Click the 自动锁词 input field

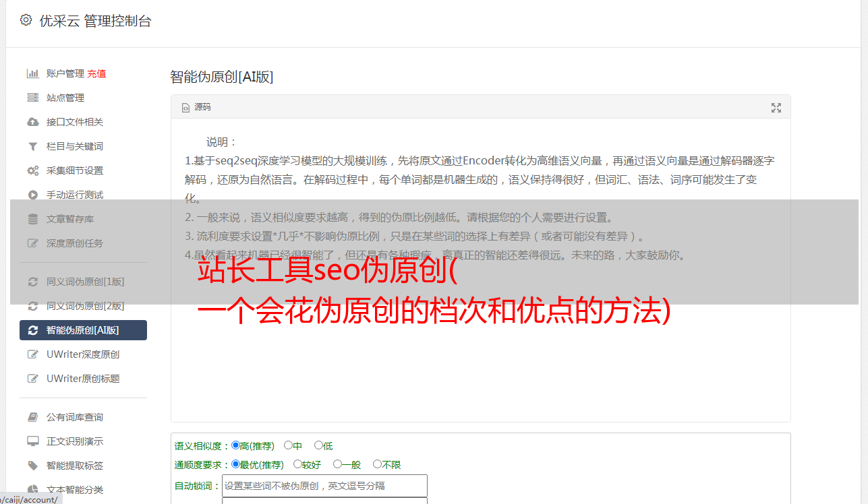pyautogui.click(x=324, y=486)
